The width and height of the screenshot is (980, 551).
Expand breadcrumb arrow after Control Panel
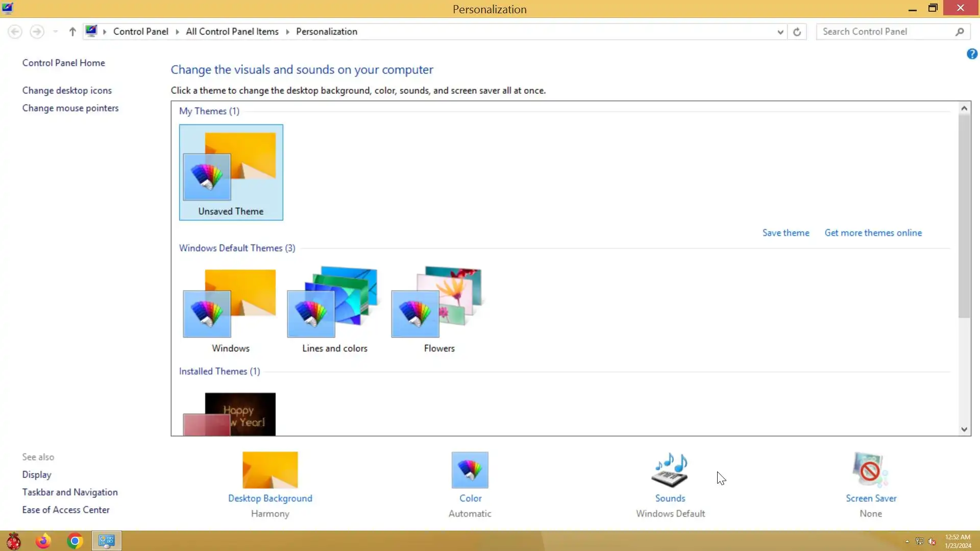pyautogui.click(x=177, y=32)
